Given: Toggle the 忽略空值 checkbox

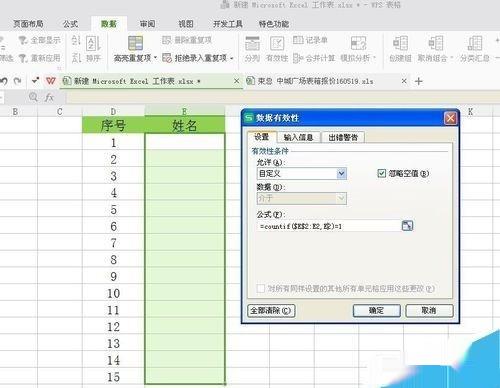Looking at the screenshot, I should click(382, 173).
